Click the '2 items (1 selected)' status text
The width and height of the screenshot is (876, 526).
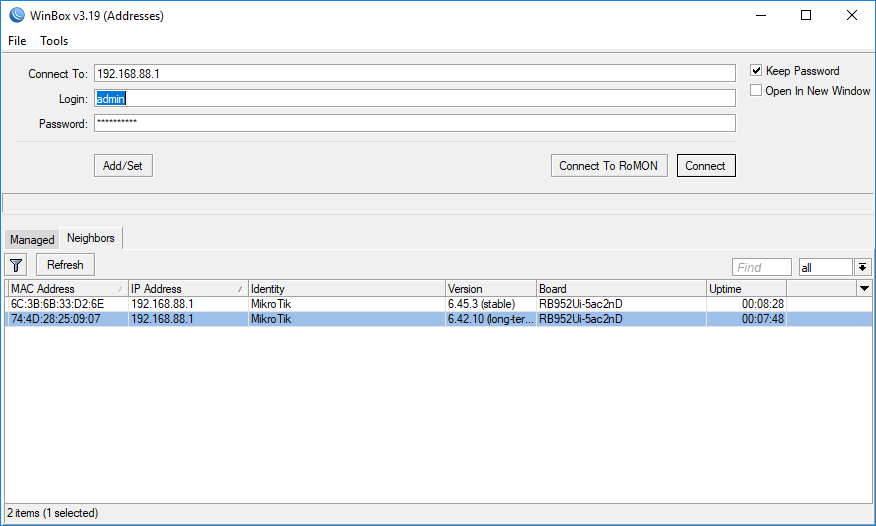click(53, 513)
